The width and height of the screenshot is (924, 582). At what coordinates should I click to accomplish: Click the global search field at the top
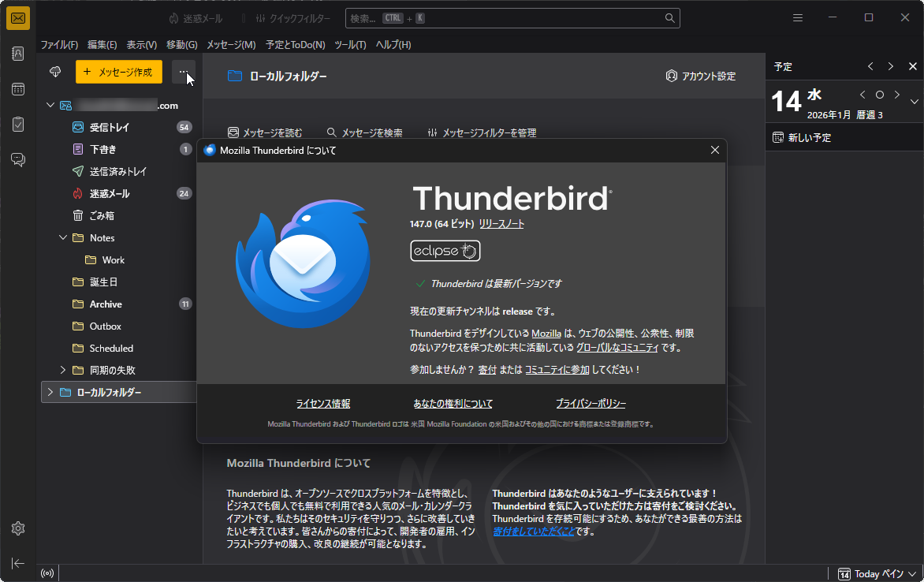point(512,17)
